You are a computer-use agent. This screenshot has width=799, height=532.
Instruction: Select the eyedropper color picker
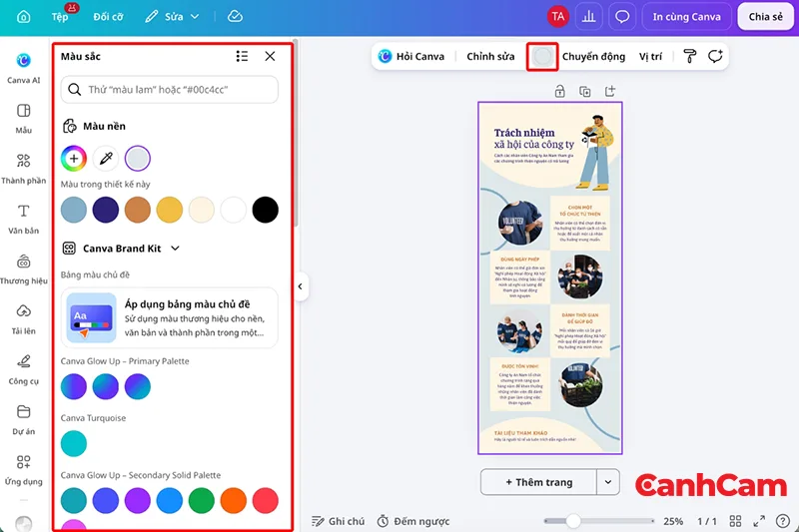pos(106,159)
